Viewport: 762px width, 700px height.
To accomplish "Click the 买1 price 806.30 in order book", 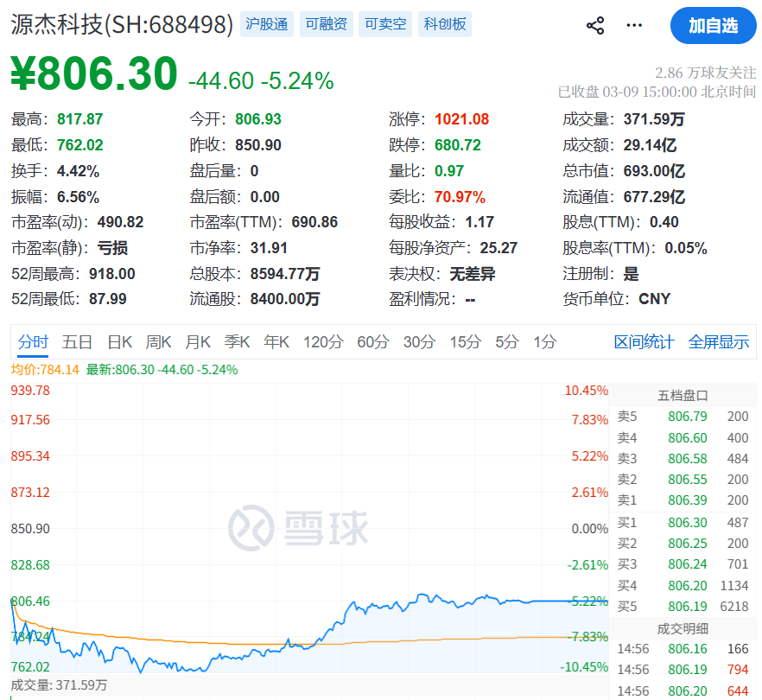I will (x=686, y=522).
